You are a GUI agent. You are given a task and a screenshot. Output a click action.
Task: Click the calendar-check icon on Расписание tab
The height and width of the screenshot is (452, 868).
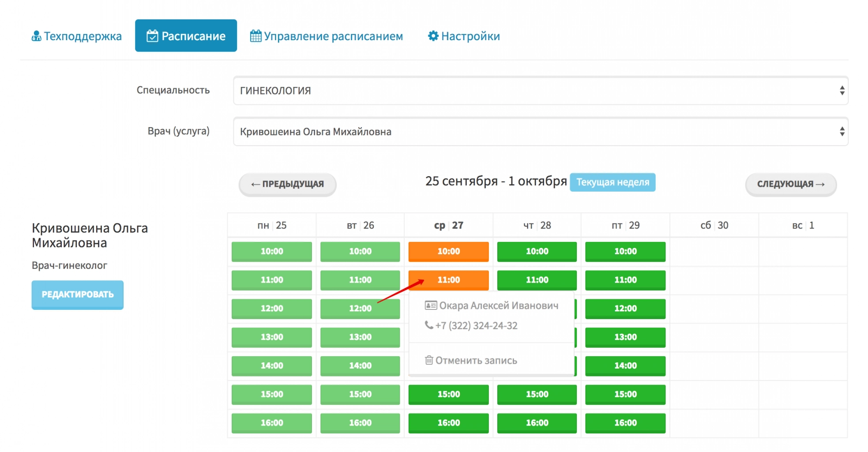(152, 36)
